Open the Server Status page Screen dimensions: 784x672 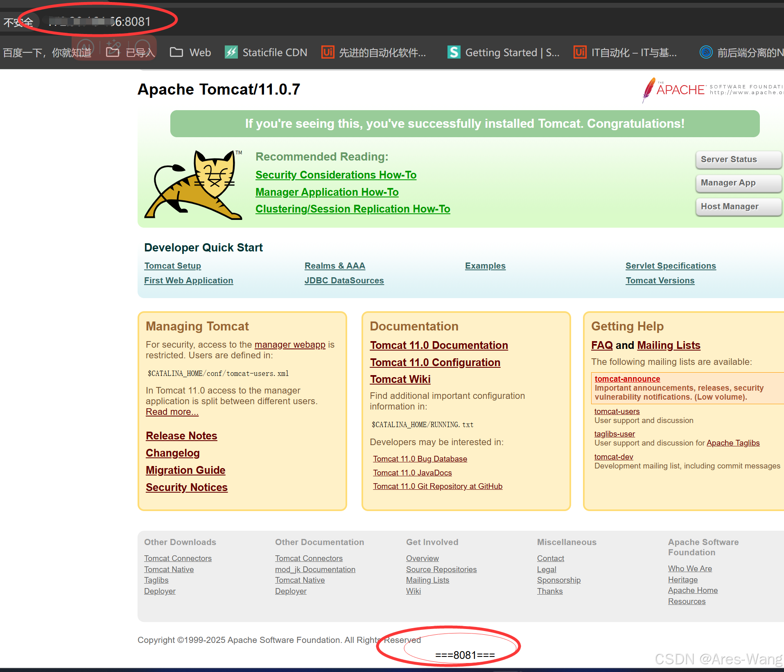[x=738, y=159]
